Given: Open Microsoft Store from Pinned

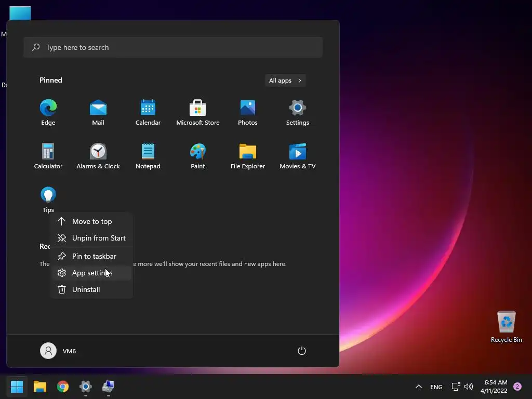Looking at the screenshot, I should click(198, 112).
